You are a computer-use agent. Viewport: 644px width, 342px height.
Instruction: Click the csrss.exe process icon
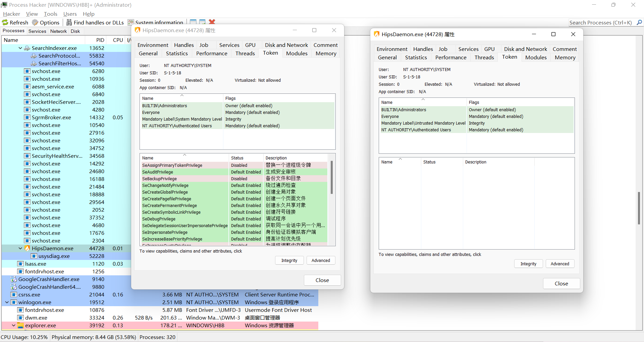(x=14, y=295)
